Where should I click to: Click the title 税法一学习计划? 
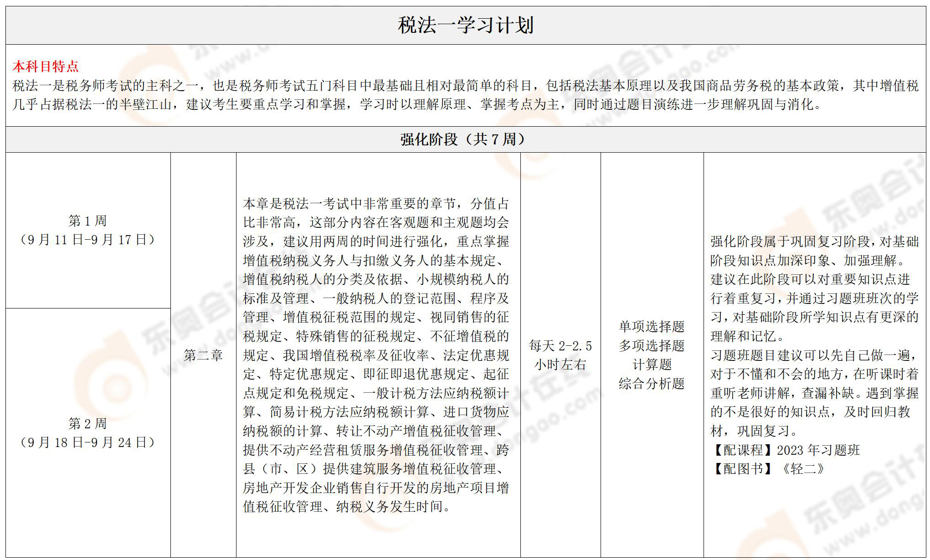pos(465,26)
